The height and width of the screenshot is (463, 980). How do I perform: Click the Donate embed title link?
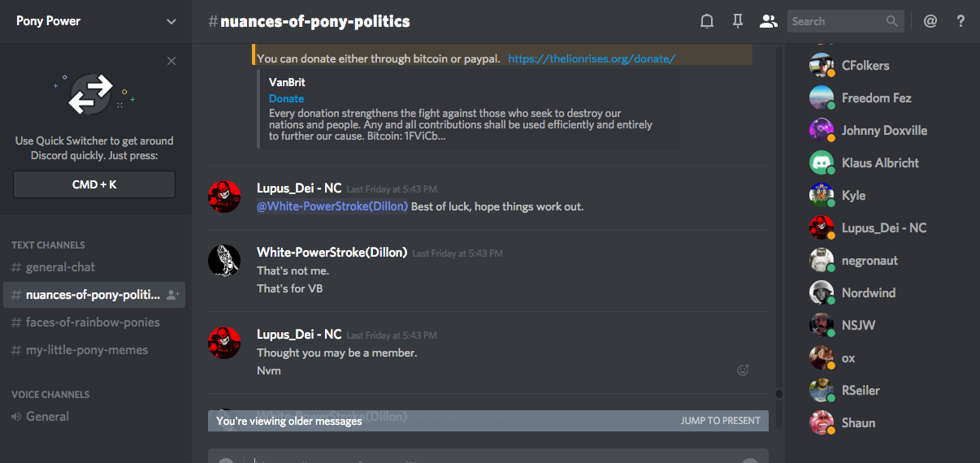(x=286, y=98)
